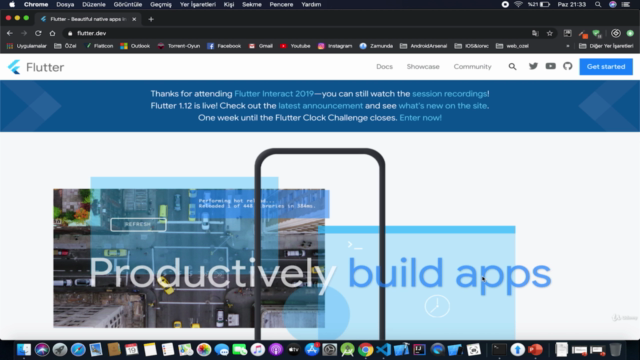
Task: Click the REFRESH button in hero animation
Action: (x=138, y=224)
